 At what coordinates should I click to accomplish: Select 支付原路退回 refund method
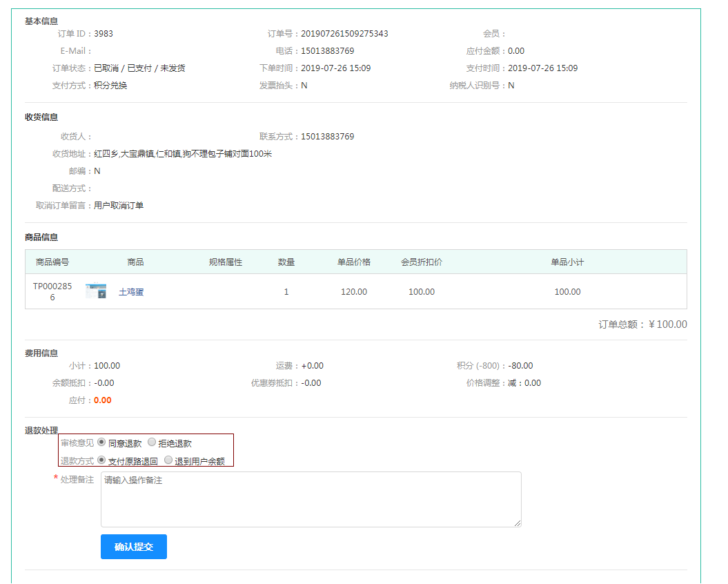click(101, 460)
